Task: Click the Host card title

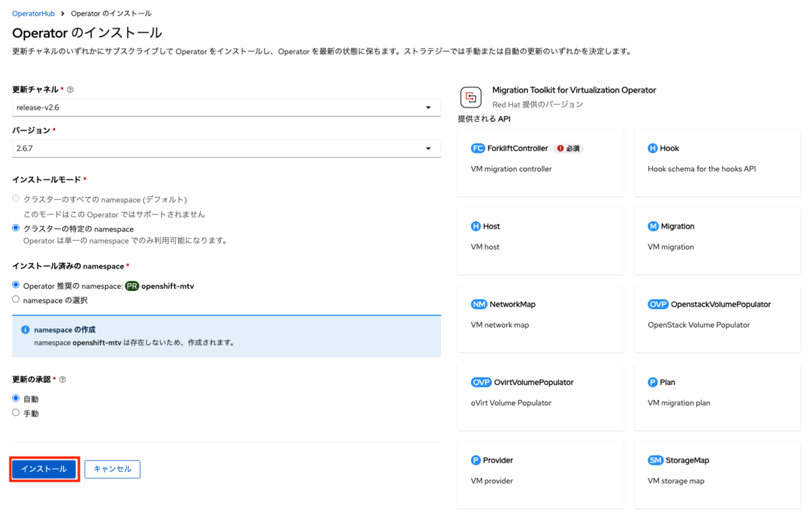Action: (x=491, y=226)
